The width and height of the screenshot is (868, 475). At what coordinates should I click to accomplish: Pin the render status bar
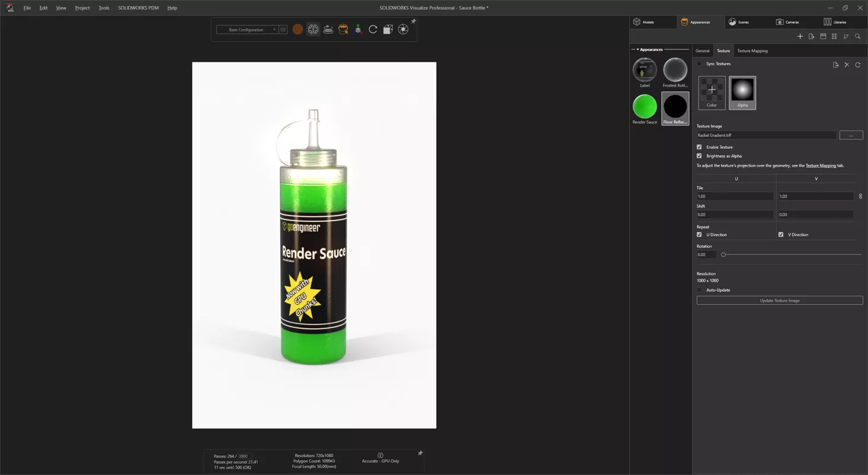(420, 453)
